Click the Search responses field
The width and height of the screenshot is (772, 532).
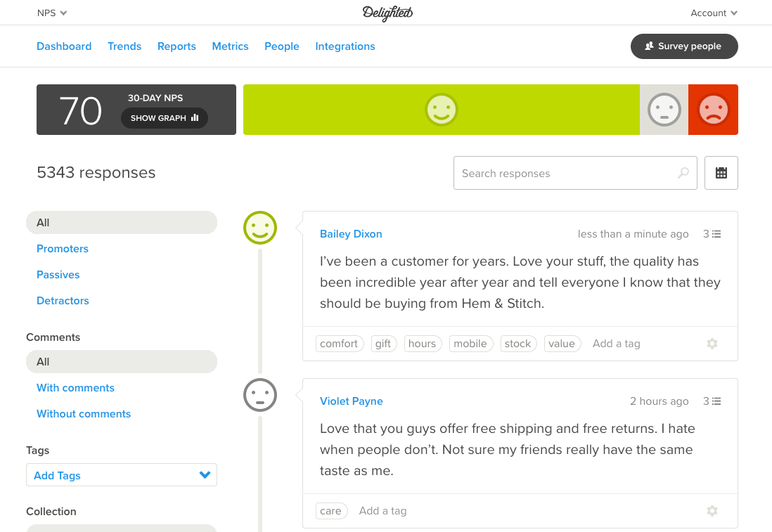[x=575, y=173]
